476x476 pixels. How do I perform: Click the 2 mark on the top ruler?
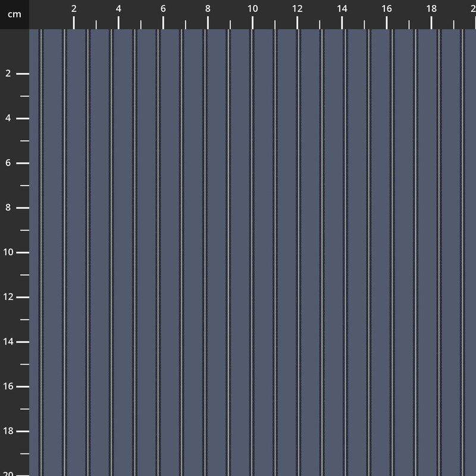pos(74,9)
